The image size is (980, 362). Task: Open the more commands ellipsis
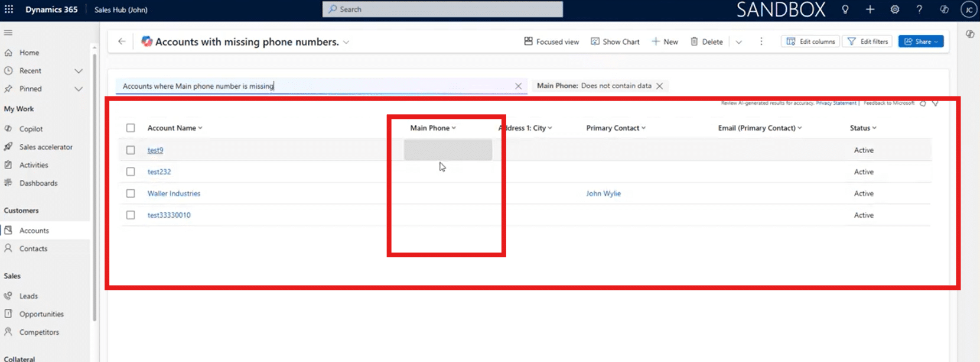761,41
